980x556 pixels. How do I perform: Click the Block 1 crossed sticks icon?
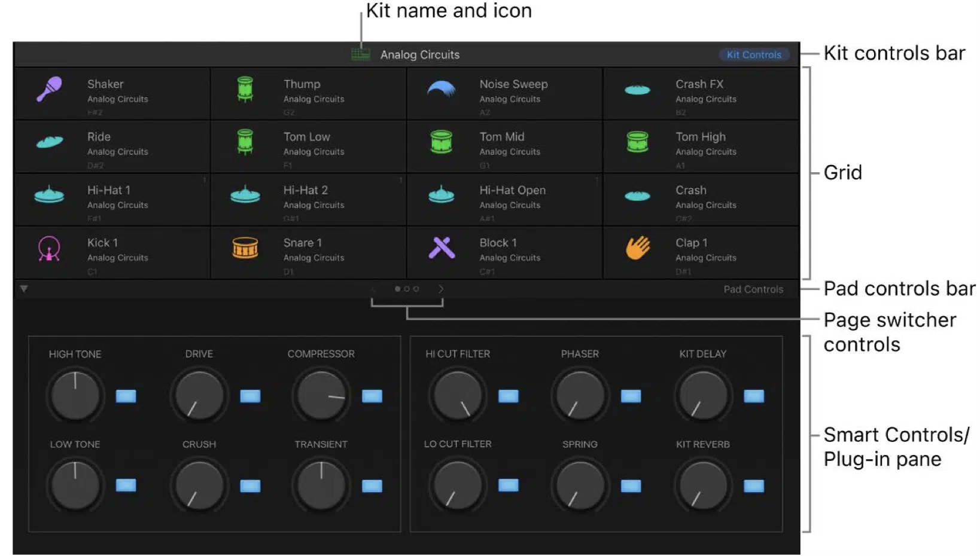pyautogui.click(x=442, y=248)
